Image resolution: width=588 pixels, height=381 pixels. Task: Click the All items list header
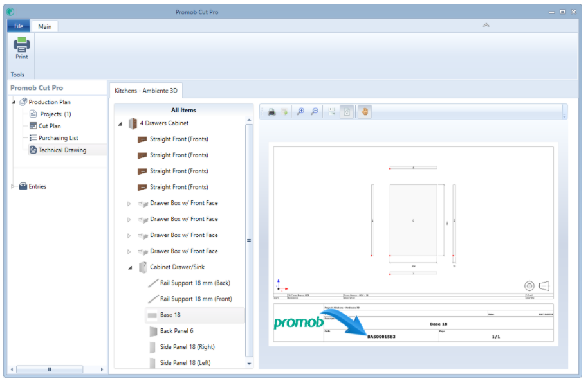tap(183, 110)
